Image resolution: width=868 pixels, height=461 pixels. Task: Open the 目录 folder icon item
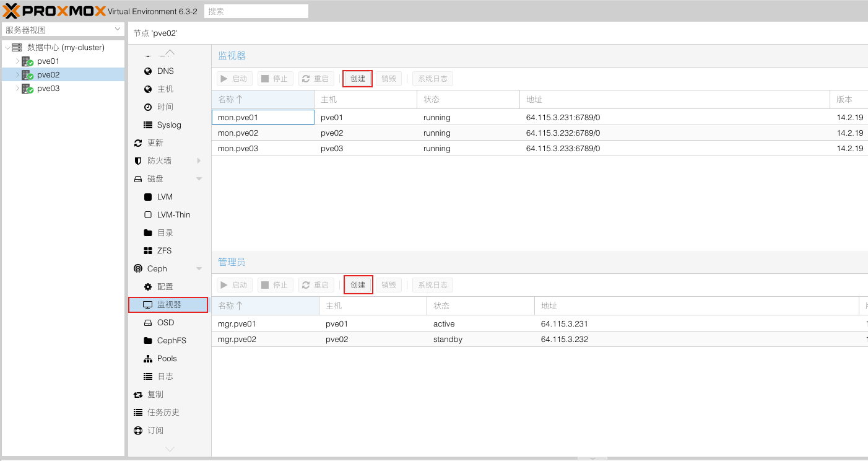(x=148, y=233)
